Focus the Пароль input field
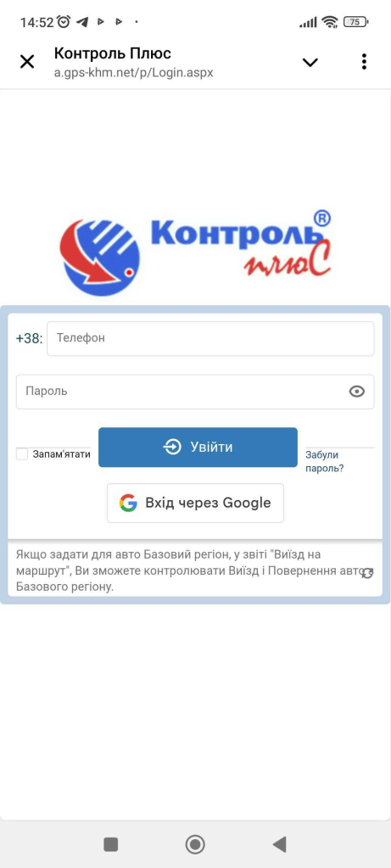391x868 pixels. coord(195,392)
